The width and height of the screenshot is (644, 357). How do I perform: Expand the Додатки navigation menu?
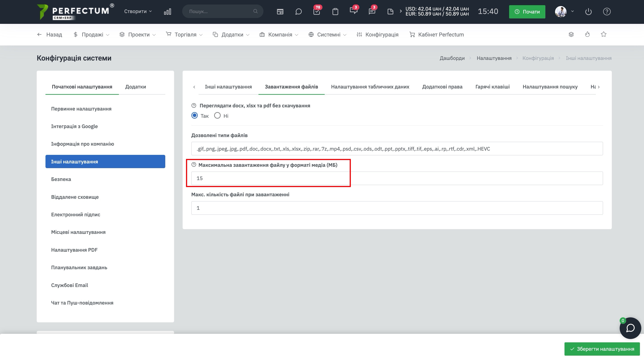pyautogui.click(x=231, y=34)
